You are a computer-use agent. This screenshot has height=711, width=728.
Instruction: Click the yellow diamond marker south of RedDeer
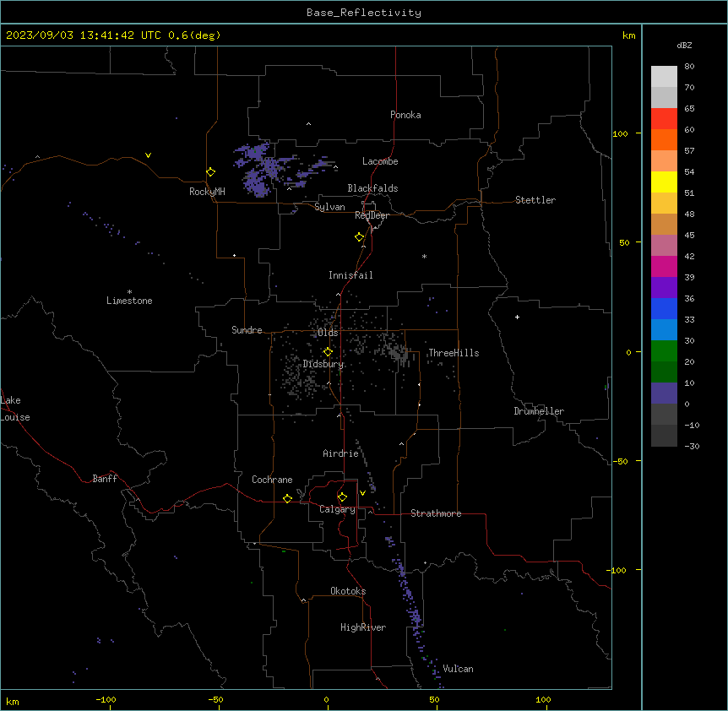coord(360,237)
